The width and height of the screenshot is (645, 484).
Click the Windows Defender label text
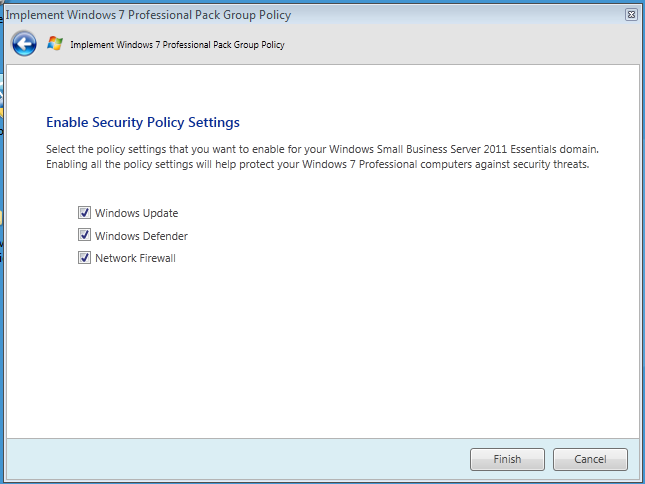coord(141,236)
